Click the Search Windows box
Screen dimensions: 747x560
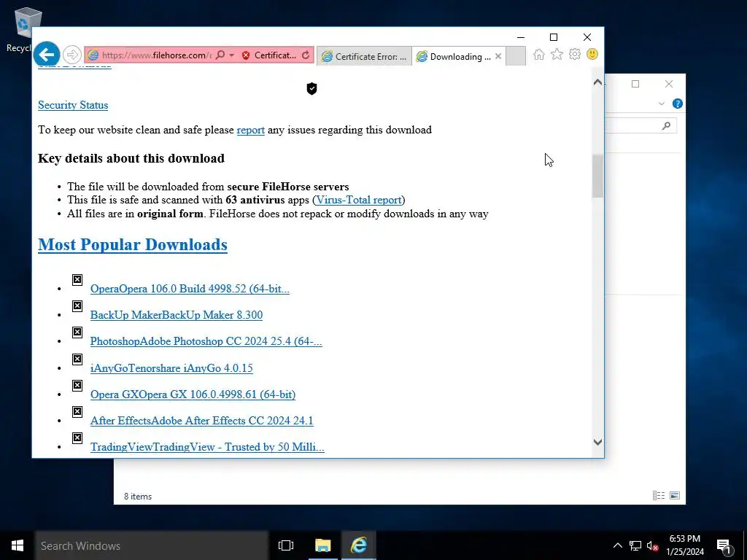pos(152,545)
